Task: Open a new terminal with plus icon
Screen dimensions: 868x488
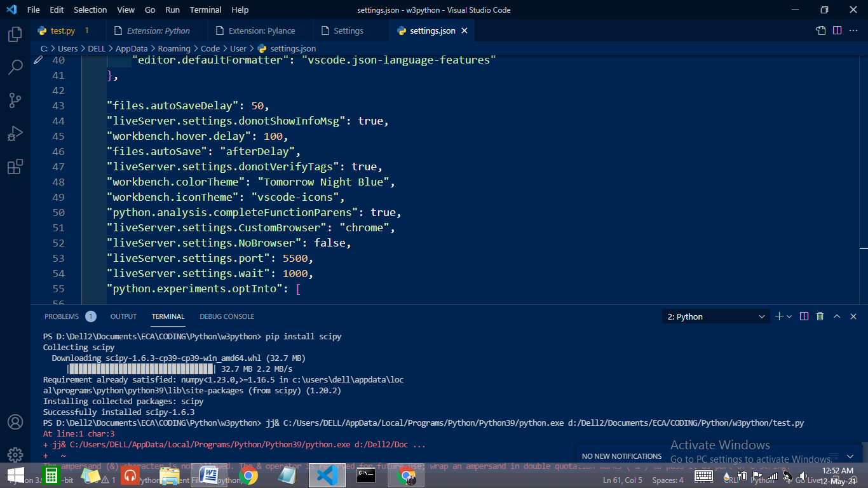Action: [x=779, y=316]
